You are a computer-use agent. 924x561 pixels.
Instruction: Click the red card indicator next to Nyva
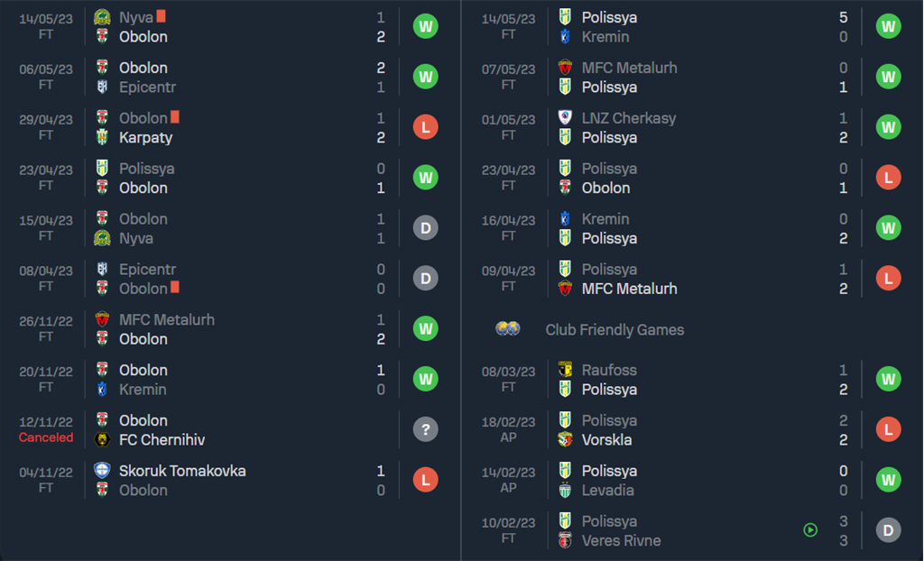tap(162, 16)
